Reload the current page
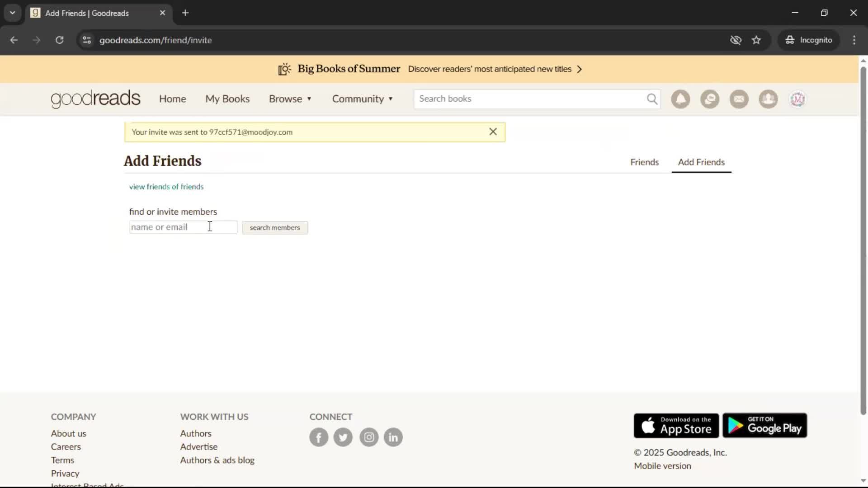 click(60, 40)
